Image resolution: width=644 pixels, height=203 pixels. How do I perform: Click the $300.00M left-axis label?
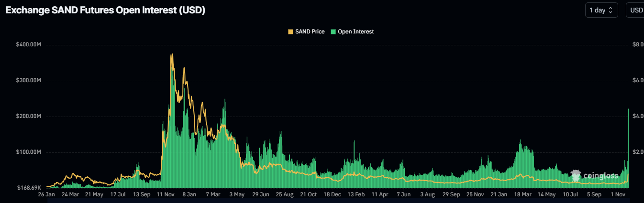(29, 81)
